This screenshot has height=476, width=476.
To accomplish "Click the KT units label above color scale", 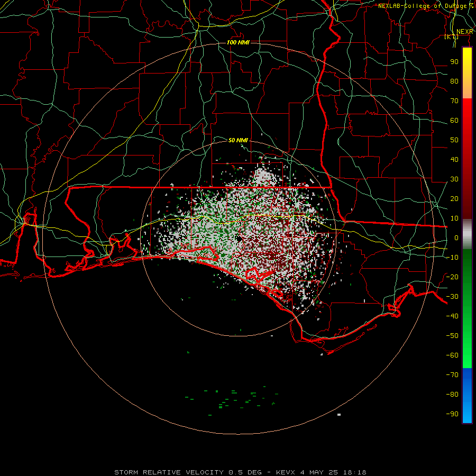I will coord(452,36).
